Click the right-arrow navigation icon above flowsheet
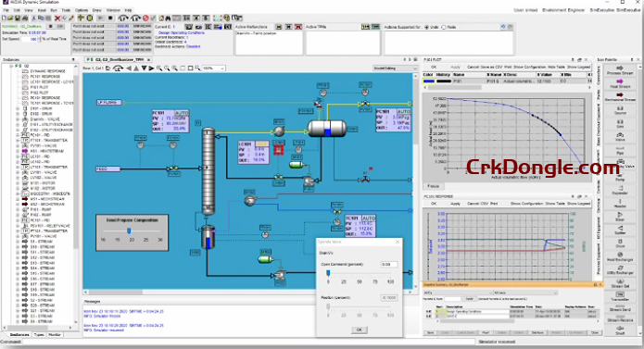 tap(151, 69)
